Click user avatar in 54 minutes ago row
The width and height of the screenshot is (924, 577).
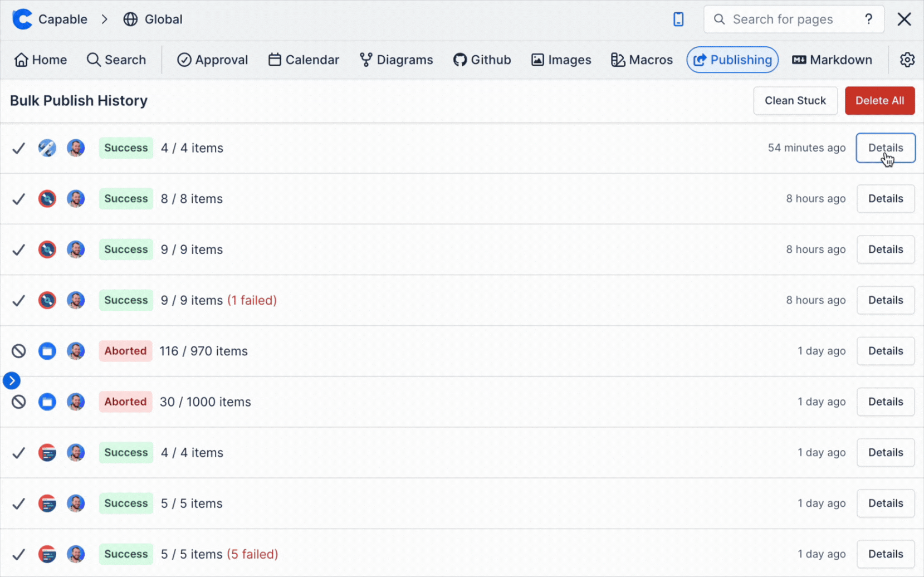pyautogui.click(x=76, y=148)
